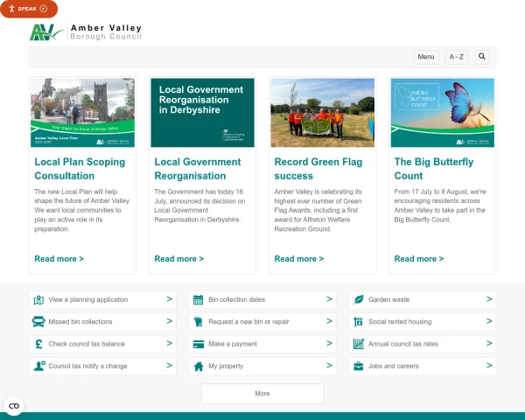
Task: Click the round glasses icon button
Action: pyautogui.click(x=14, y=406)
